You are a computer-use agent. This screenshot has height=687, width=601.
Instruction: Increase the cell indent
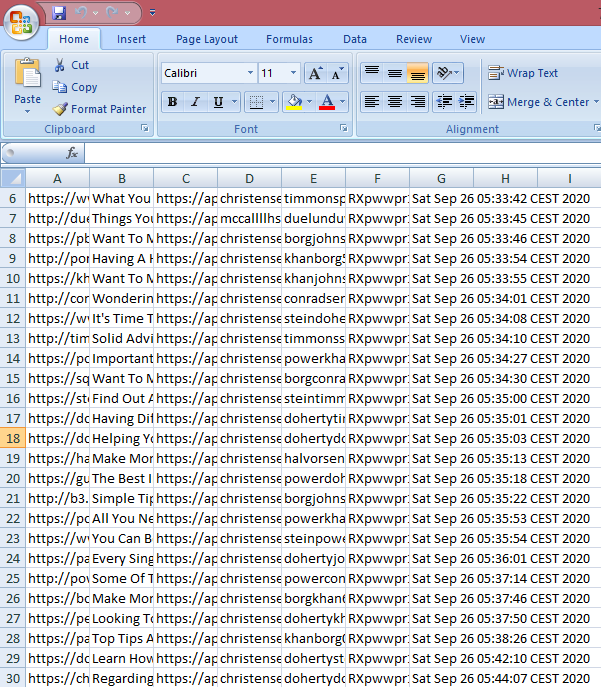coord(466,102)
